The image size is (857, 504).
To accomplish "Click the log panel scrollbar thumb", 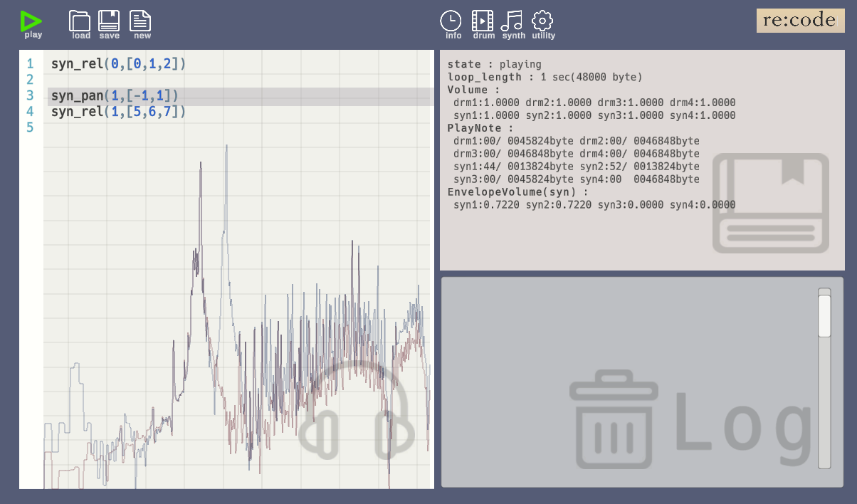I will click(x=824, y=315).
